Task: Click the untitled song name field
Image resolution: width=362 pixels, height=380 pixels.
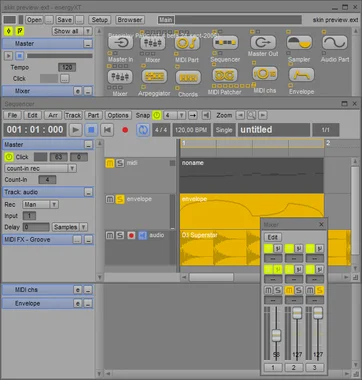Action: click(274, 130)
